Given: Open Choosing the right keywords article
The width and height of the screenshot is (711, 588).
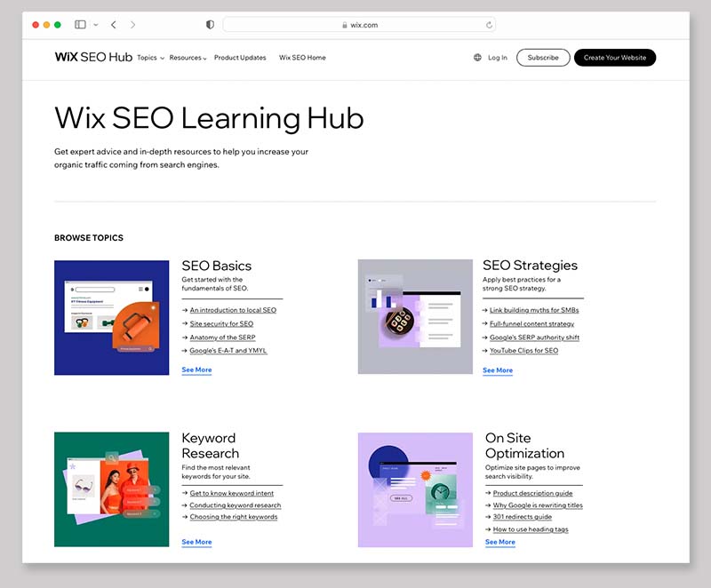Looking at the screenshot, I should coord(234,517).
